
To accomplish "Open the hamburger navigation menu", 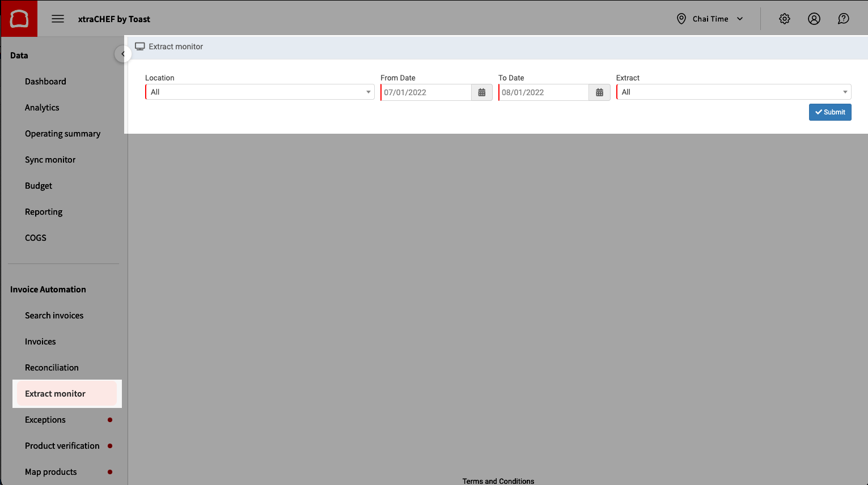I will (57, 18).
